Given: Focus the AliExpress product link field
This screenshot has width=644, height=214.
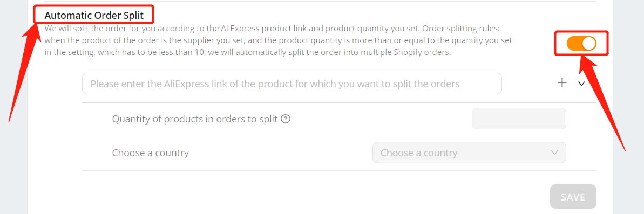Looking at the screenshot, I should coord(292,84).
